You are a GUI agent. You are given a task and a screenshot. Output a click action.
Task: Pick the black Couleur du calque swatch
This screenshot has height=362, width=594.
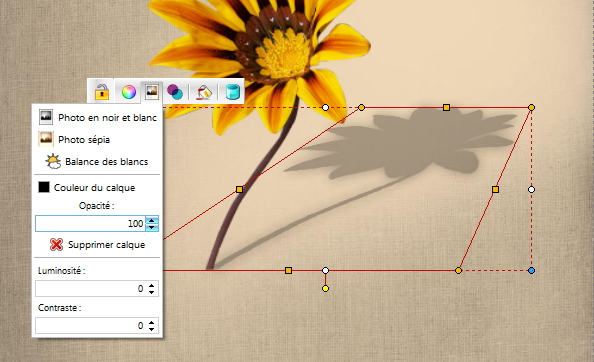tap(44, 187)
